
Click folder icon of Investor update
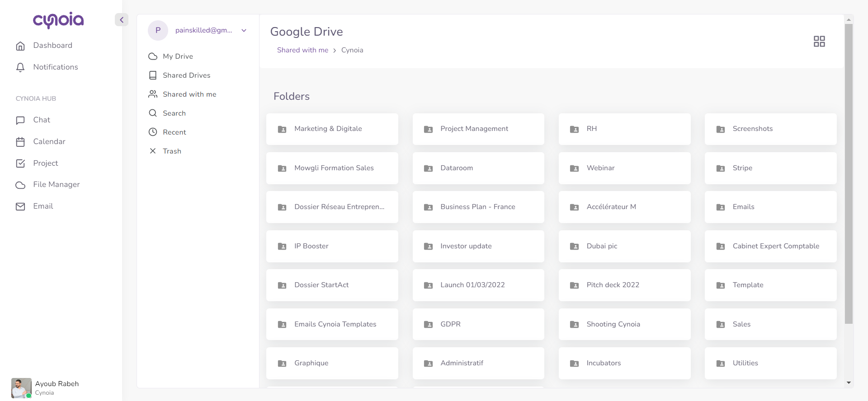[x=428, y=247]
